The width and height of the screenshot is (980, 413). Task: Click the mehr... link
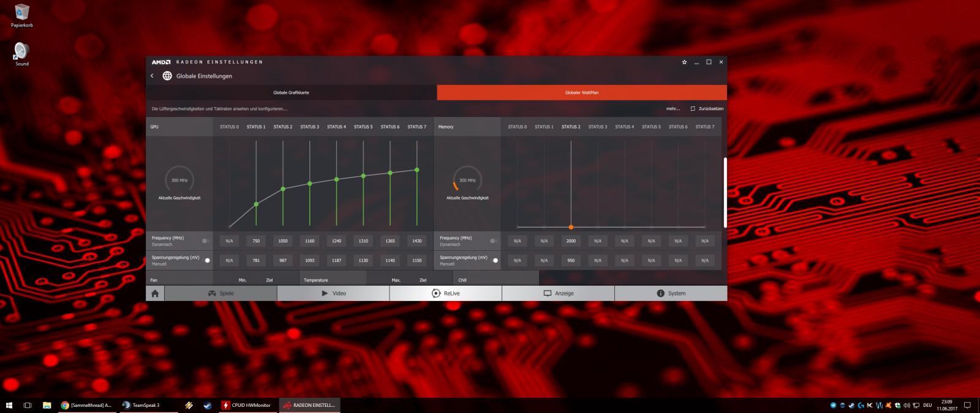[x=673, y=108]
